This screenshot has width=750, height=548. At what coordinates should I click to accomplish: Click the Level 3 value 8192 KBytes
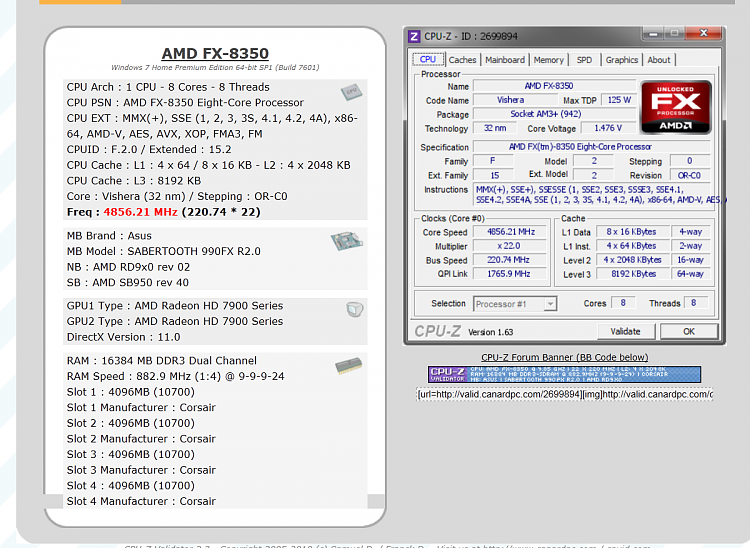631,274
